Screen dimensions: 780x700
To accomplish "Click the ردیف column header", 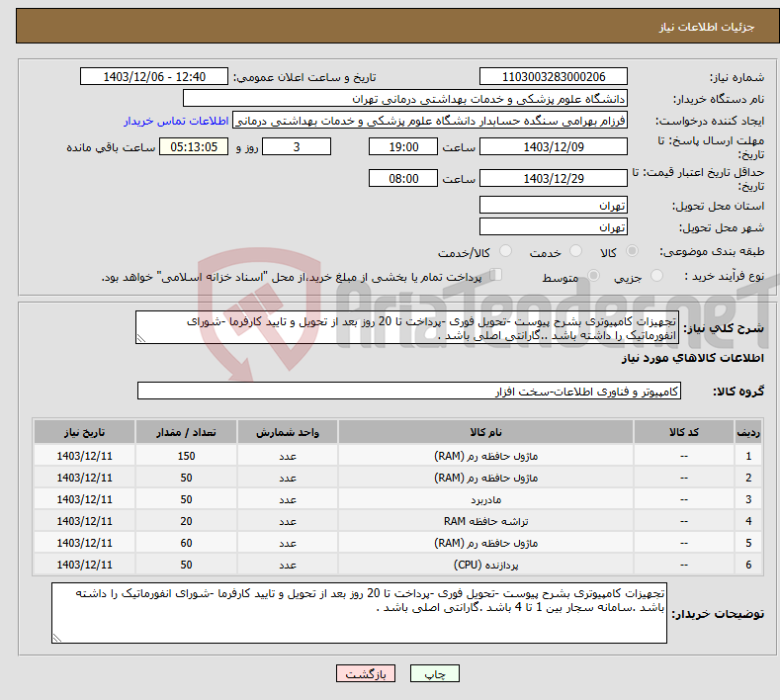I will point(748,432).
